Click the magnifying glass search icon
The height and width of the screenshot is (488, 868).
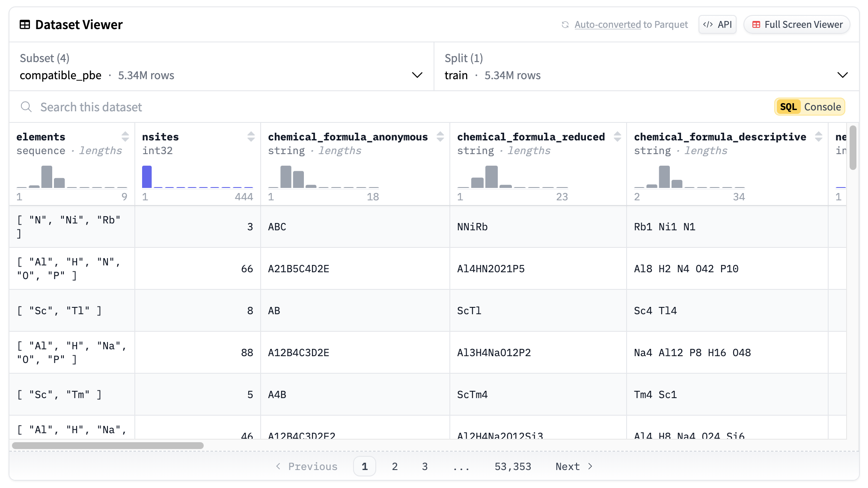tap(26, 107)
